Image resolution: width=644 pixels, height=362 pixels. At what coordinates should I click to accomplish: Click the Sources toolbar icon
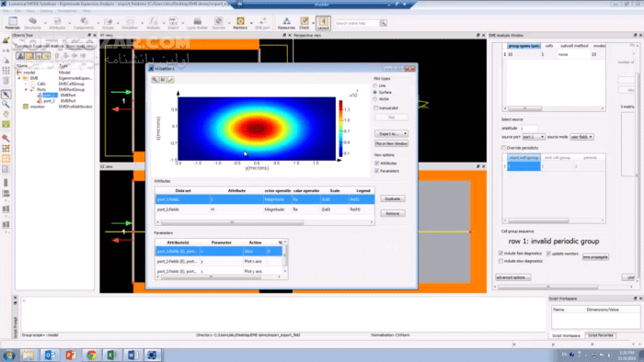[219, 23]
